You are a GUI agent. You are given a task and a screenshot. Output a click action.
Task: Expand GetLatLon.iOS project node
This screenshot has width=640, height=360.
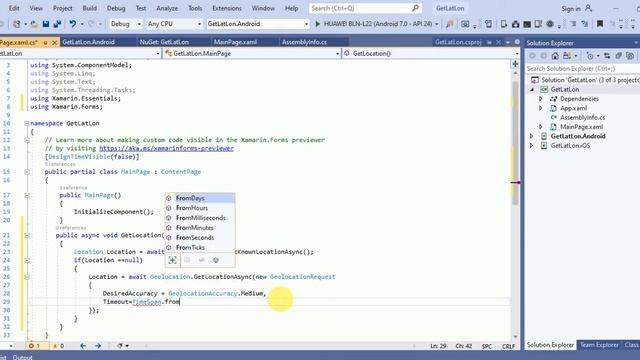(x=531, y=146)
